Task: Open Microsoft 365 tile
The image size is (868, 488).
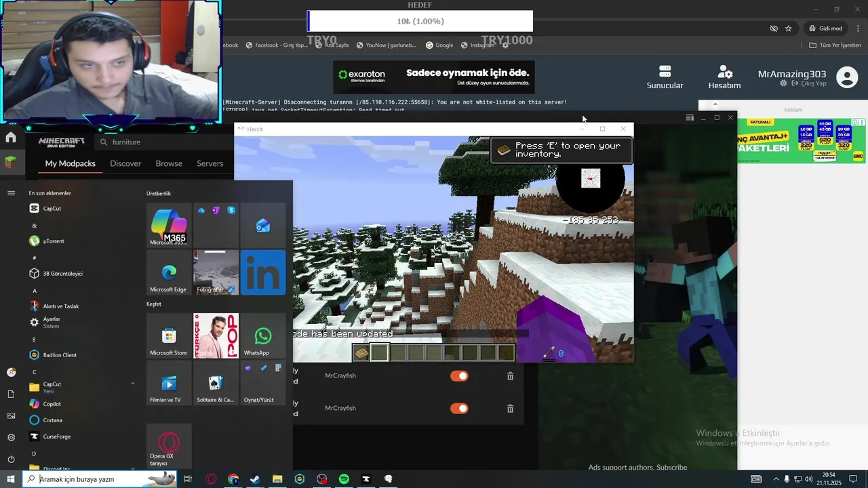Action: [x=169, y=225]
